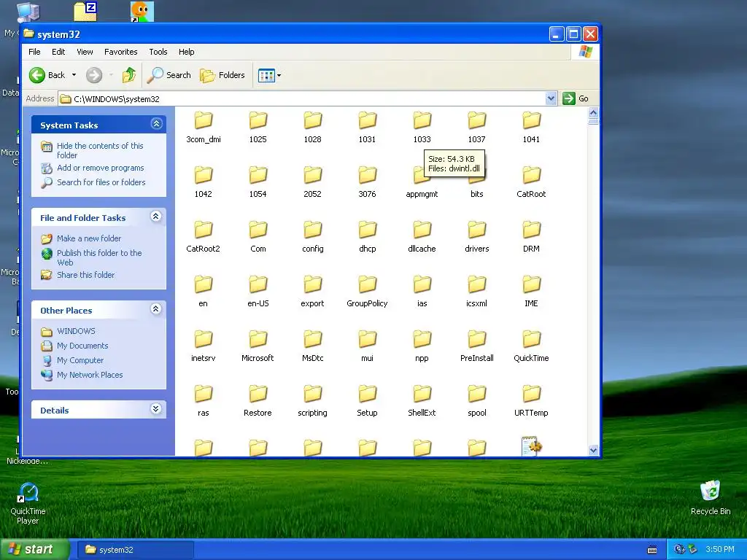Select the scripting folder icon
747x560 pixels.
(312, 394)
